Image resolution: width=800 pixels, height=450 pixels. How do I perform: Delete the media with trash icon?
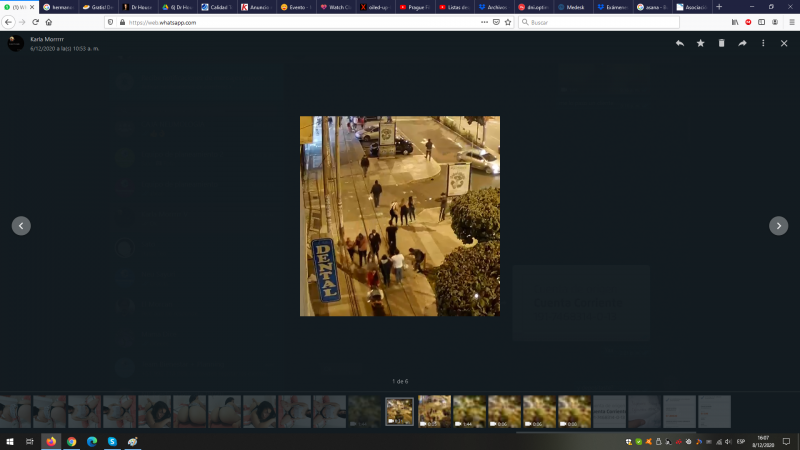(721, 43)
